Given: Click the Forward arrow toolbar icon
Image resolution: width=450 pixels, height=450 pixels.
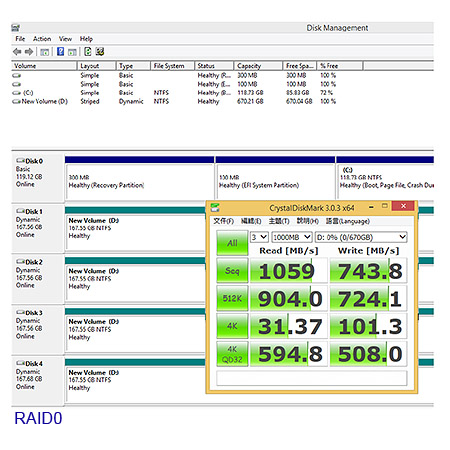Looking at the screenshot, I should [29, 52].
